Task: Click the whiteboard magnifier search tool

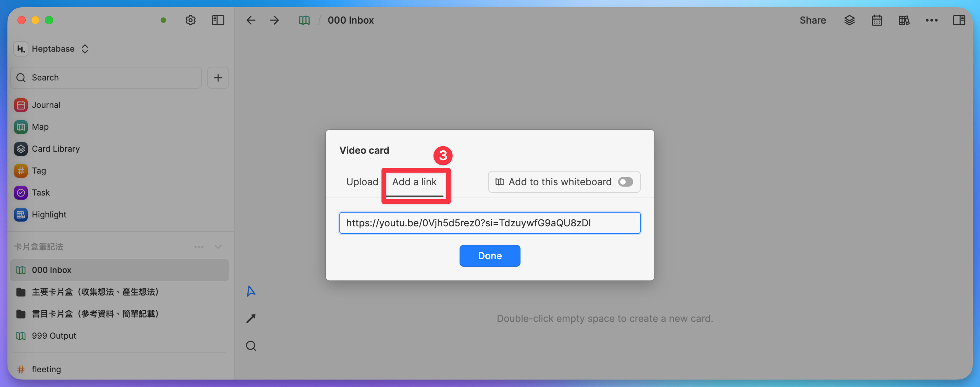Action: 251,346
